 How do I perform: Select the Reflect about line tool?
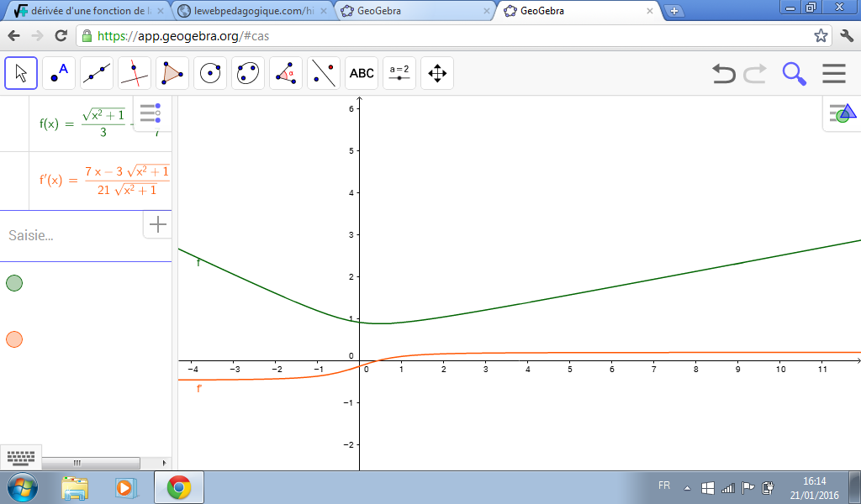pos(324,73)
